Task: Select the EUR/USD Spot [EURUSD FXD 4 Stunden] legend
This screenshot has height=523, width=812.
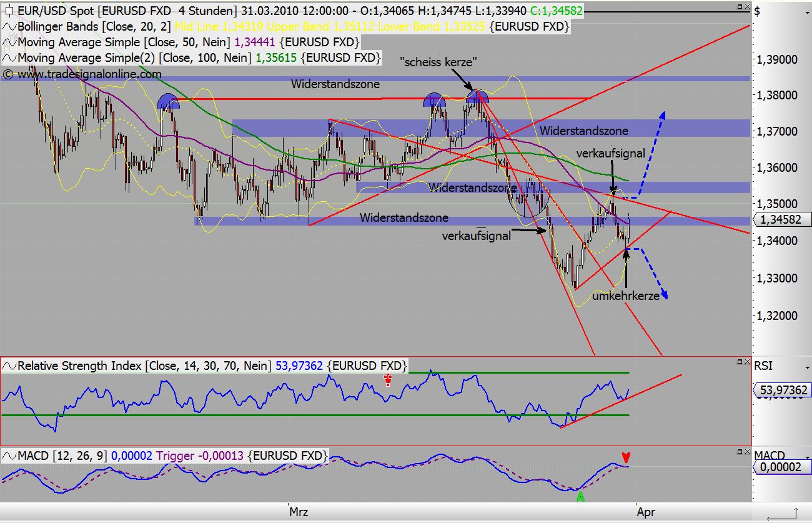Action: tap(127, 11)
